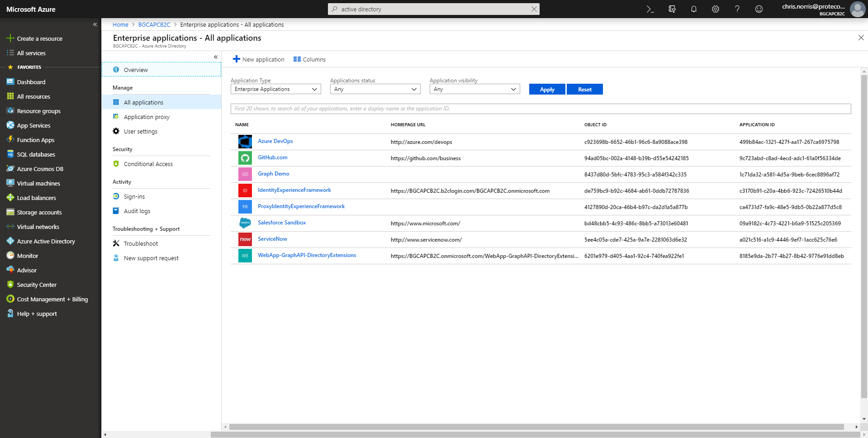Click the Resource groups cube icon

click(x=10, y=111)
